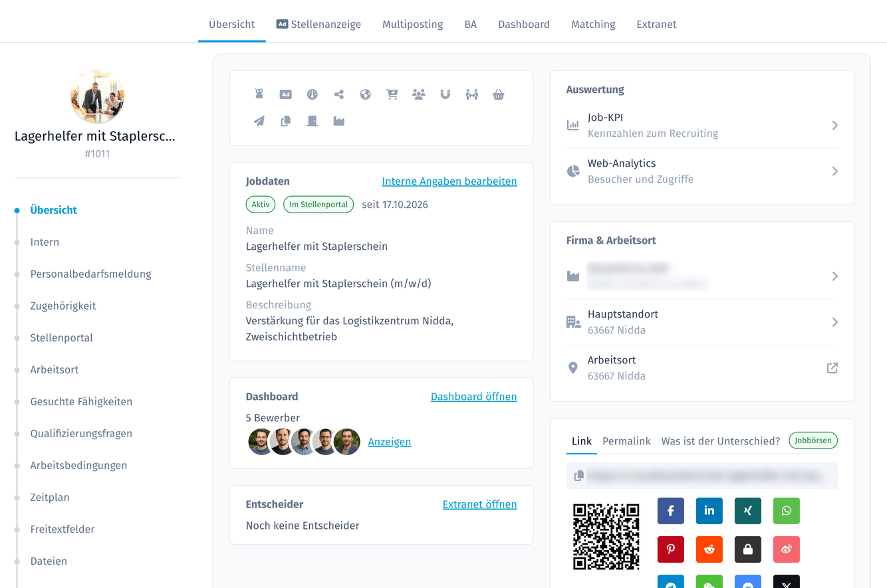The height and width of the screenshot is (588, 887).
Task: Click Interne Angaben bearbeiten link
Action: tap(449, 181)
